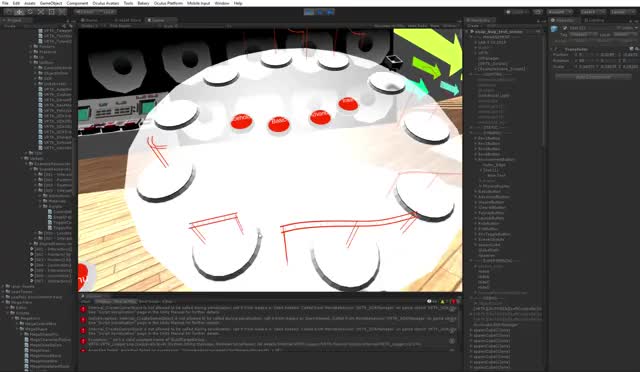Open the Static dropdown arrow in Inspector
This screenshot has height=372, width=640.
tap(636, 28)
